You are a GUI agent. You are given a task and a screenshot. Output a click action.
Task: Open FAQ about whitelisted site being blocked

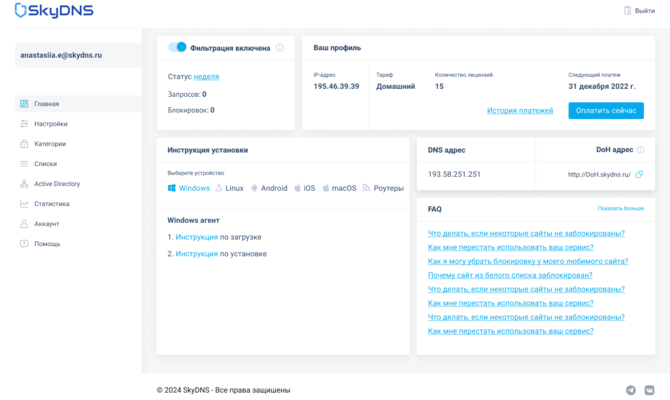coord(510,275)
